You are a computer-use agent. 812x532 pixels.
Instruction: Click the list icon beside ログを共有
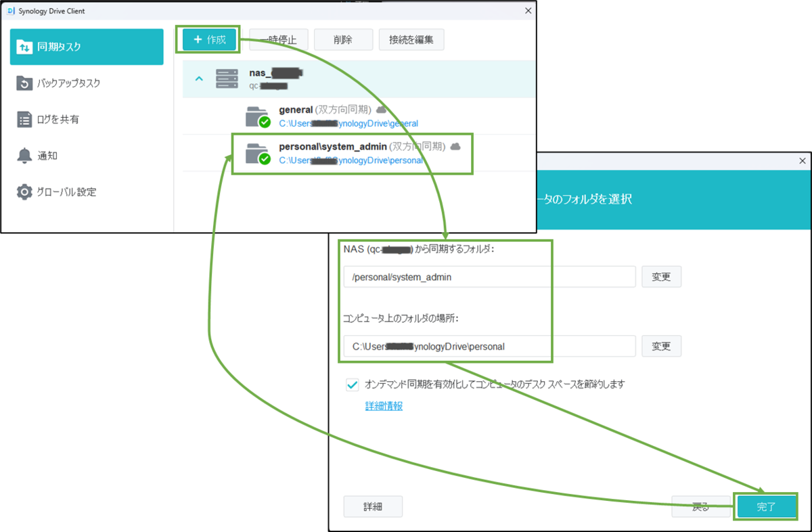pos(24,119)
